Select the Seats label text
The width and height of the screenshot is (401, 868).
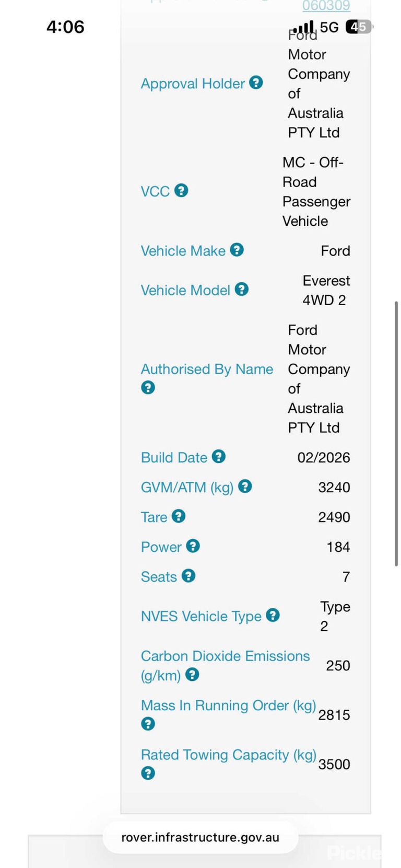click(159, 577)
